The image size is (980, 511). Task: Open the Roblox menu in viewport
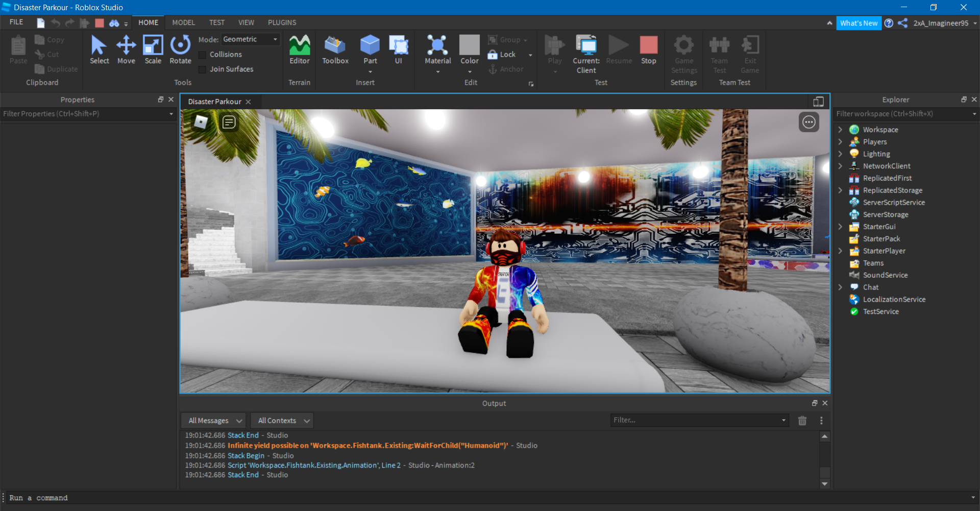(201, 122)
